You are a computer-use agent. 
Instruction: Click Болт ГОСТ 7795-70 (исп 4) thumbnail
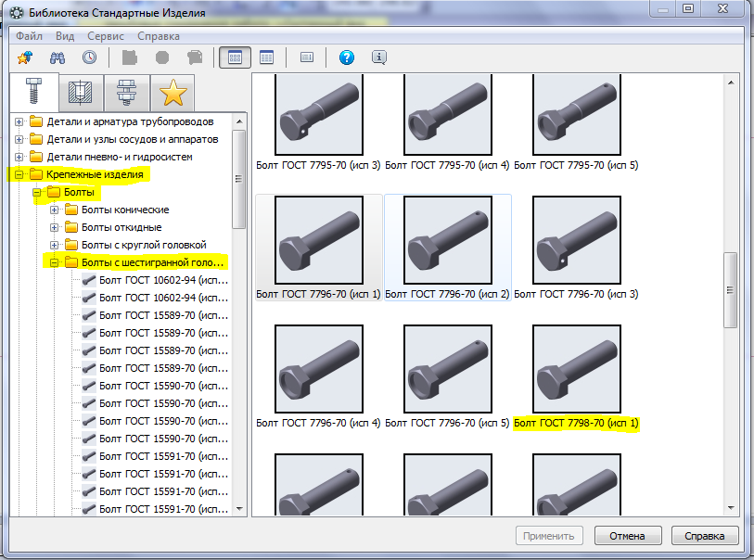[448, 114]
